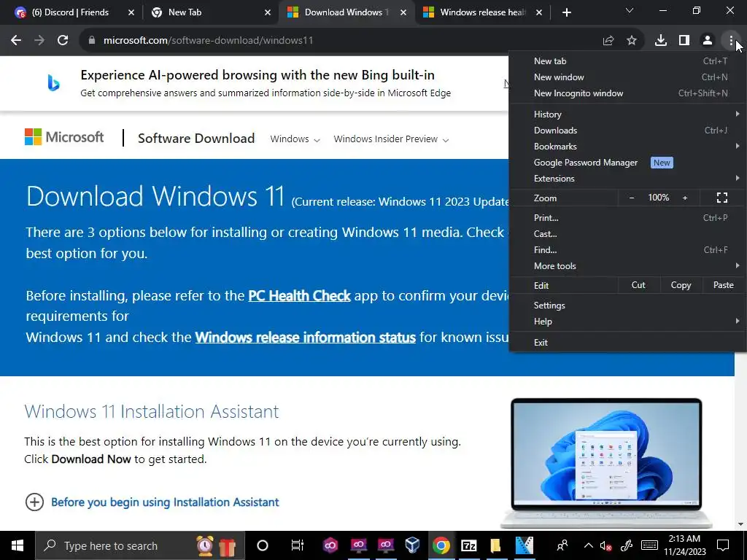
Task: Click Paste in the Edit row
Action: click(x=723, y=285)
